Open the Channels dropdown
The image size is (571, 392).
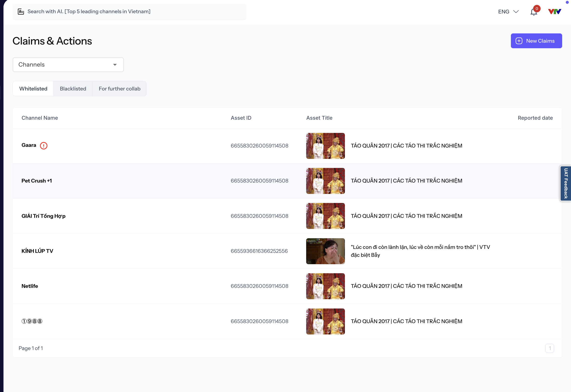click(68, 64)
